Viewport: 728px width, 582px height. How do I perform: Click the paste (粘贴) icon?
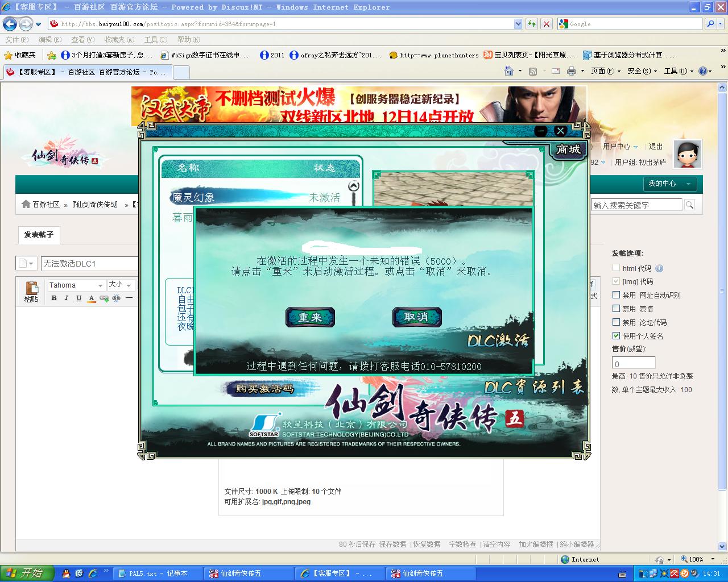pos(31,291)
